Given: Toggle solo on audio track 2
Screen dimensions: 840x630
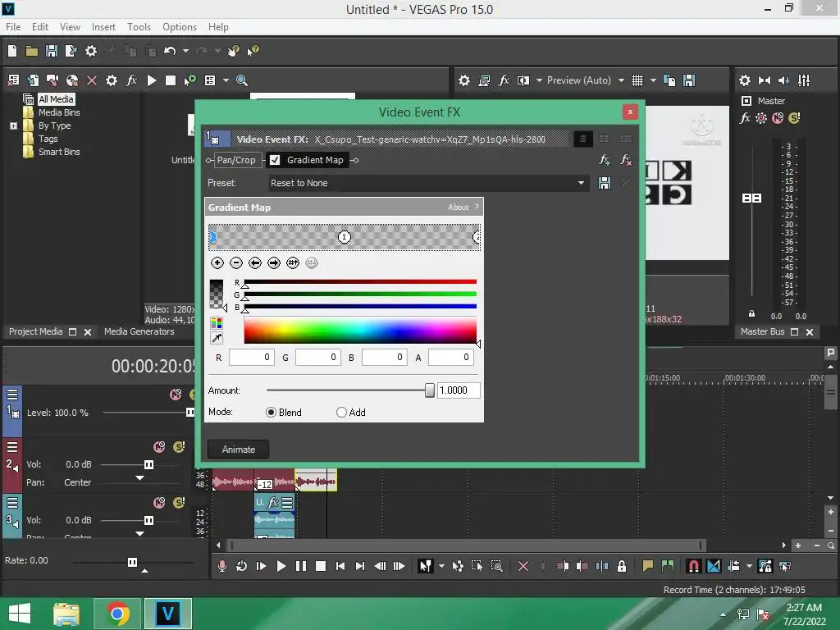Looking at the screenshot, I should click(180, 447).
